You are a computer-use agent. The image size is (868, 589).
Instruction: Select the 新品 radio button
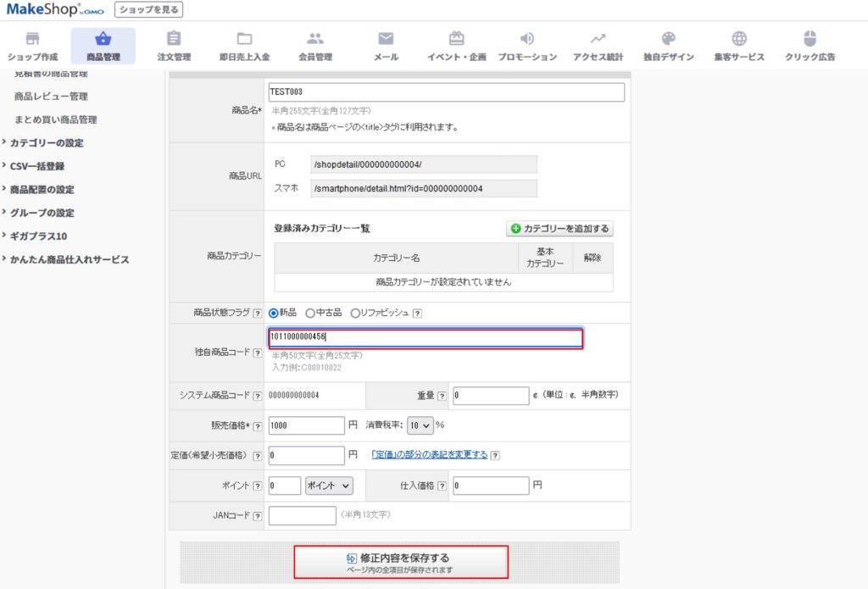274,313
